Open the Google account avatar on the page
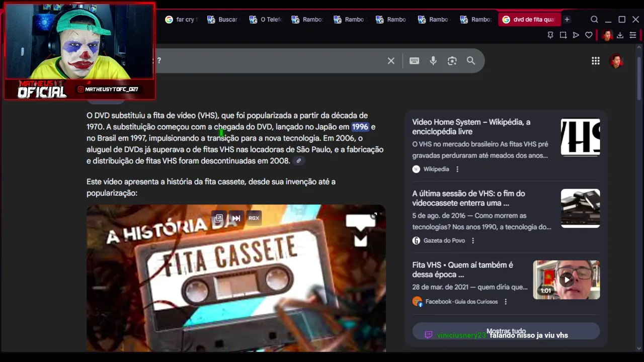This screenshot has width=644, height=362. click(x=616, y=61)
